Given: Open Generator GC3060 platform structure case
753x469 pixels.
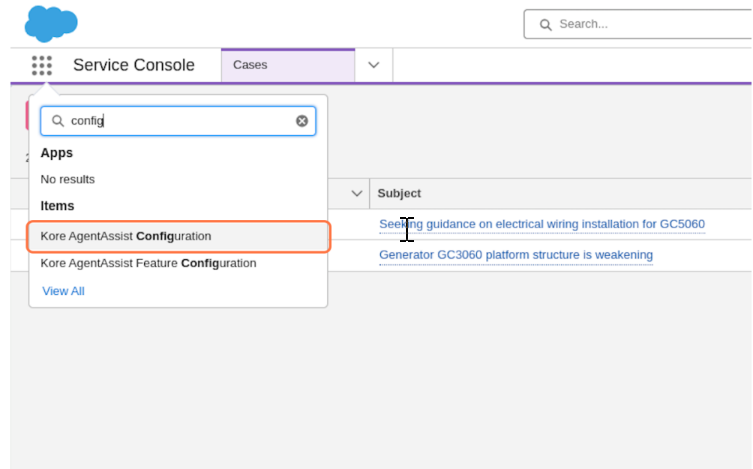Looking at the screenshot, I should 515,255.
